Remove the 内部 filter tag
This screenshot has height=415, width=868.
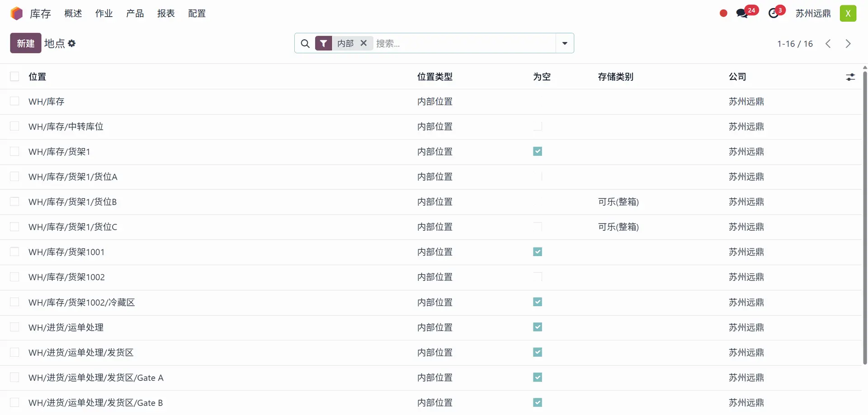(x=363, y=43)
